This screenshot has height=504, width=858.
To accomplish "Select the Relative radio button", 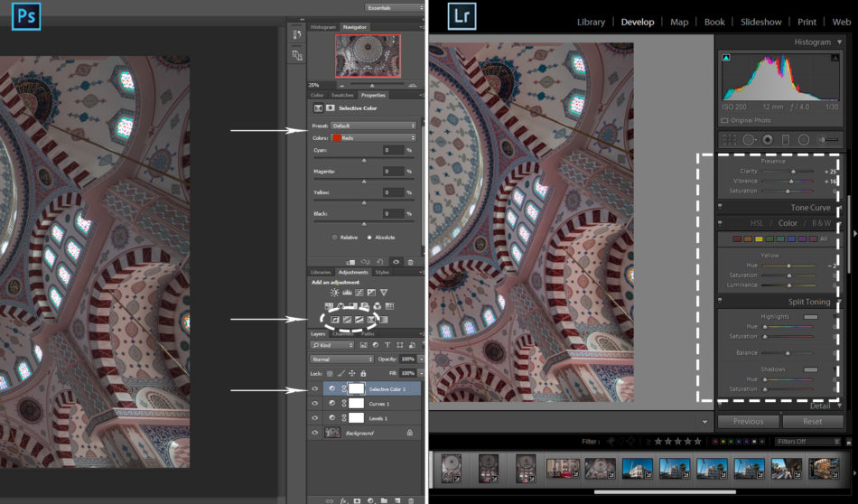I will 333,237.
